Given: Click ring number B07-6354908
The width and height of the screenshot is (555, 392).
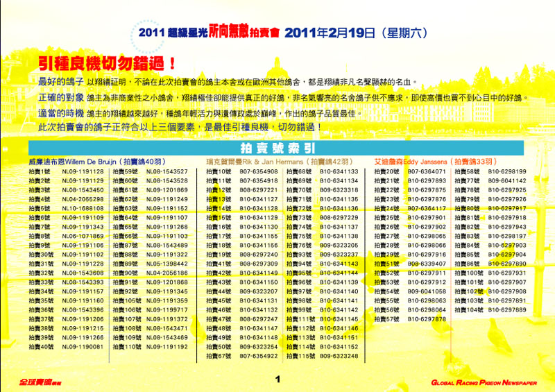Looking at the screenshot, I should pyautogui.click(x=259, y=171).
